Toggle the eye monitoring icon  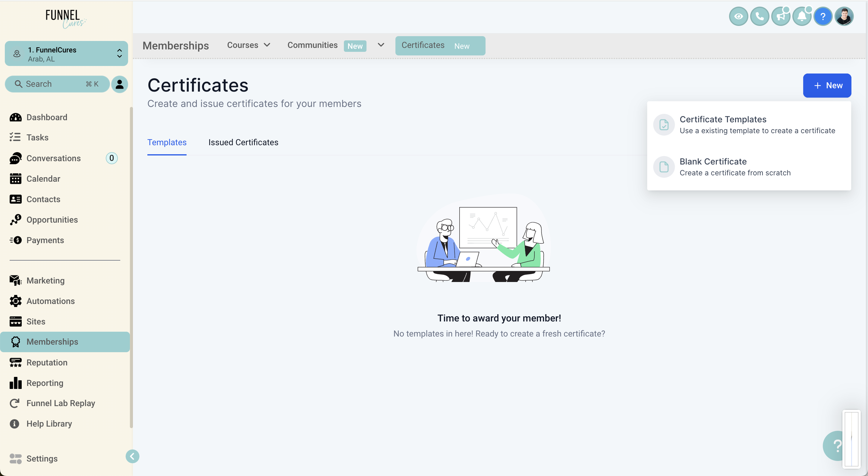[x=739, y=16]
